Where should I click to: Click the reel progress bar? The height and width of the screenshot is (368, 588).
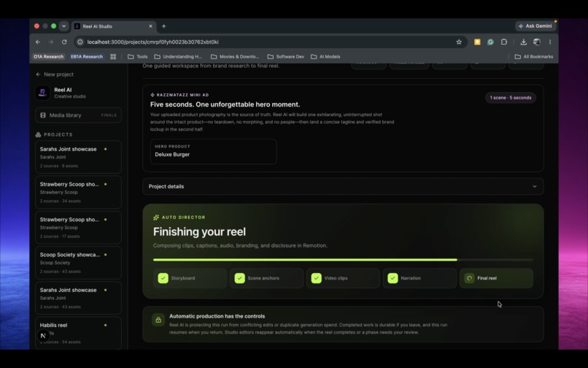[343, 259]
